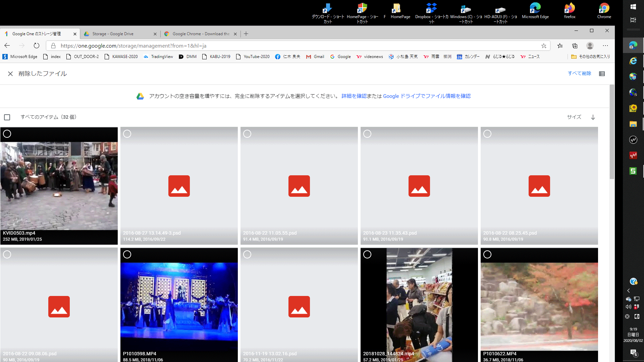This screenshot has height=362, width=644.
Task: Open the favorites list icon in the toolbar
Action: [x=560, y=46]
